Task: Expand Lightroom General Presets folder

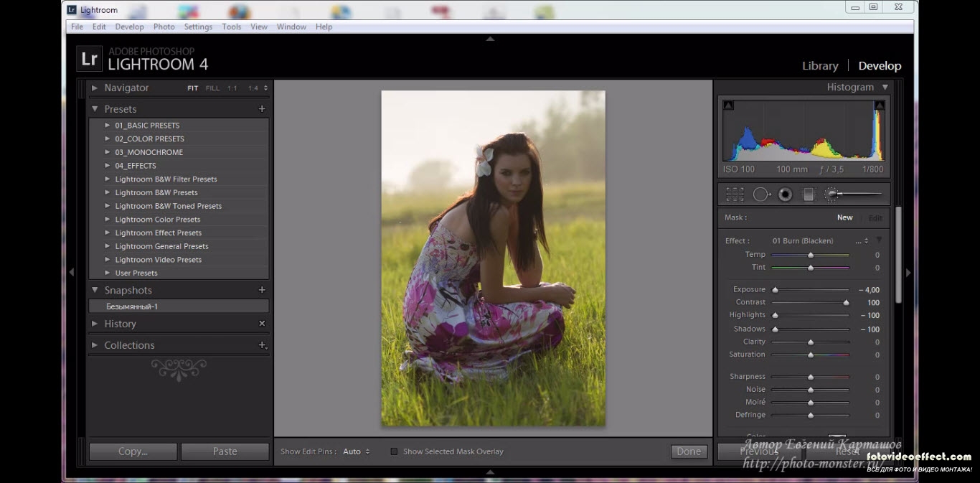Action: point(108,246)
